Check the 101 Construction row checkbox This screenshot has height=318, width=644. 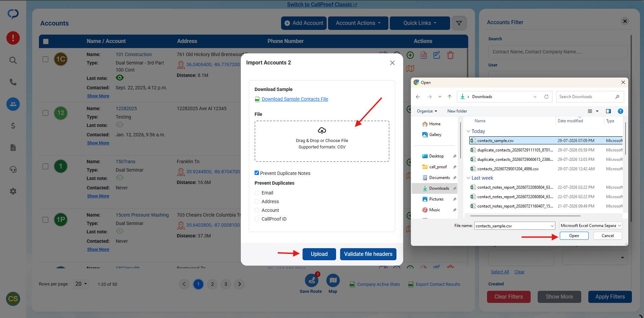[x=46, y=59]
